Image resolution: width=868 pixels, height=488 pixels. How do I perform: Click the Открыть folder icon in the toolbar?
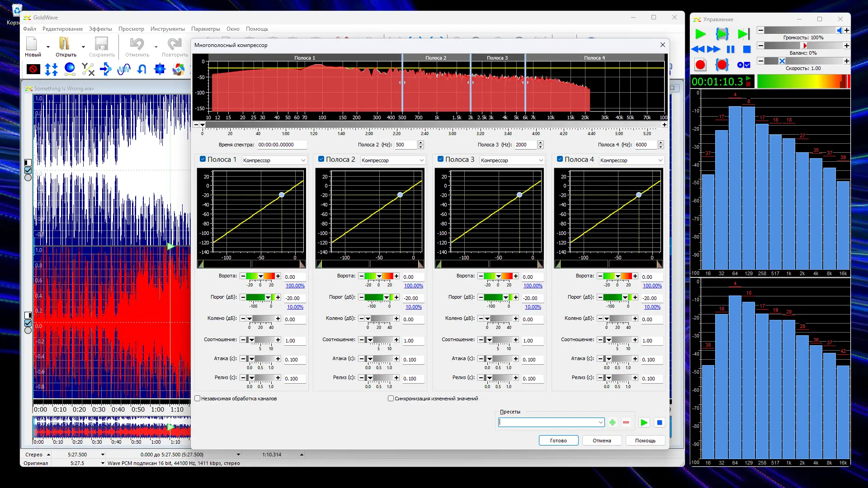pyautogui.click(x=64, y=44)
